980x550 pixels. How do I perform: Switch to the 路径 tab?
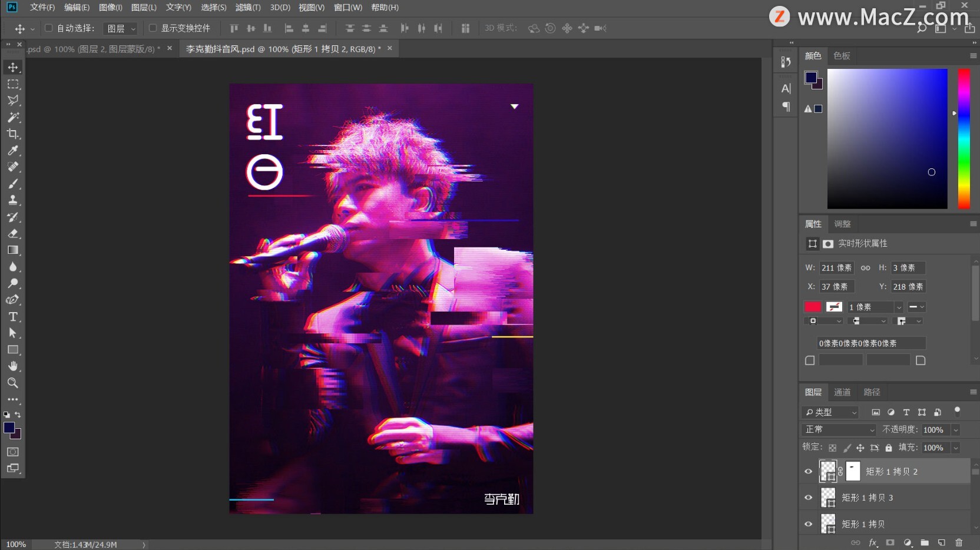pyautogui.click(x=872, y=392)
